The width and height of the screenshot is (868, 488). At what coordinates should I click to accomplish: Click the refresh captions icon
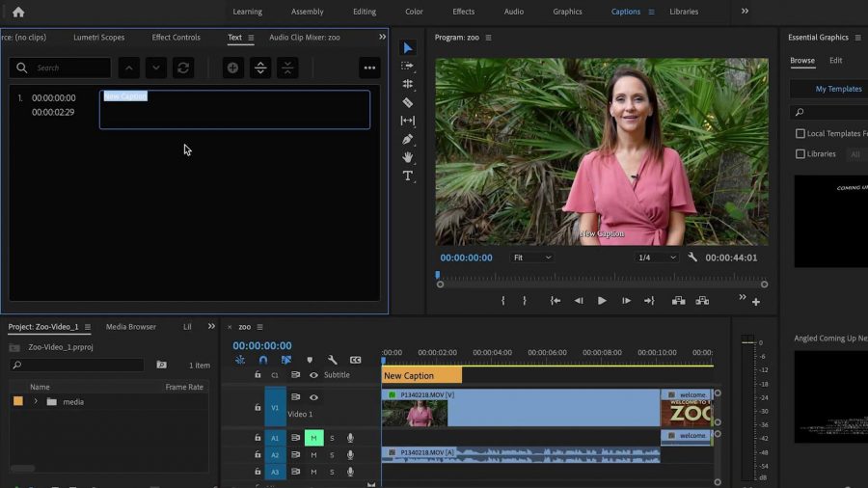[x=183, y=68]
